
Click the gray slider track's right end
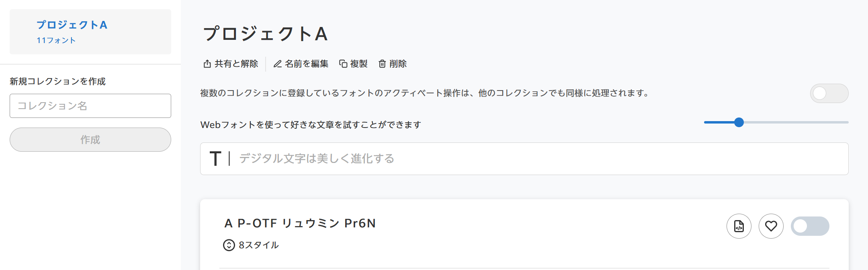846,122
